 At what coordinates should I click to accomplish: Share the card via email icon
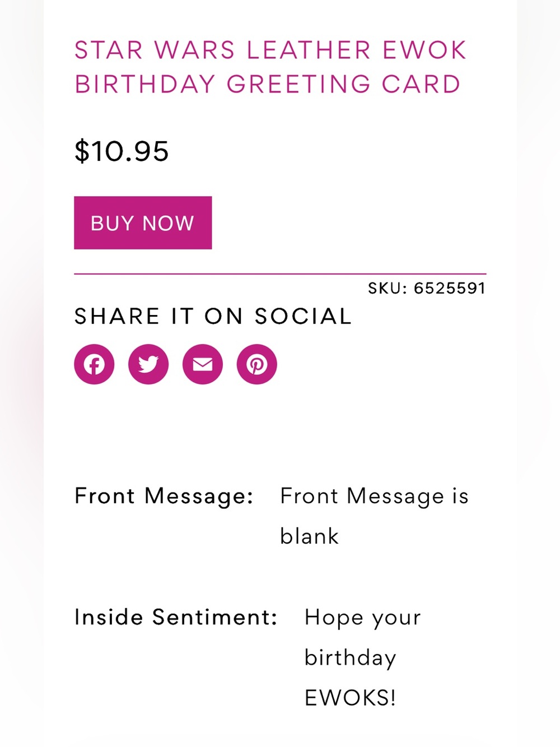point(203,364)
